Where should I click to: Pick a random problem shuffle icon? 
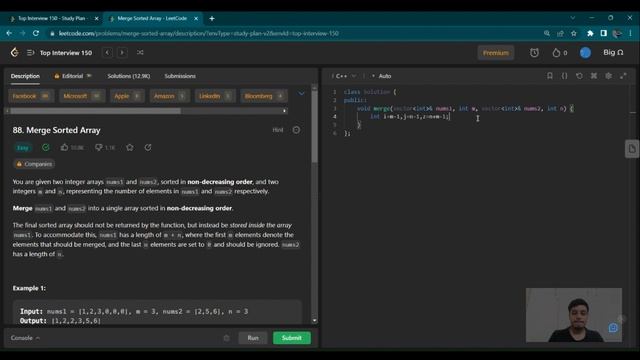(140, 53)
